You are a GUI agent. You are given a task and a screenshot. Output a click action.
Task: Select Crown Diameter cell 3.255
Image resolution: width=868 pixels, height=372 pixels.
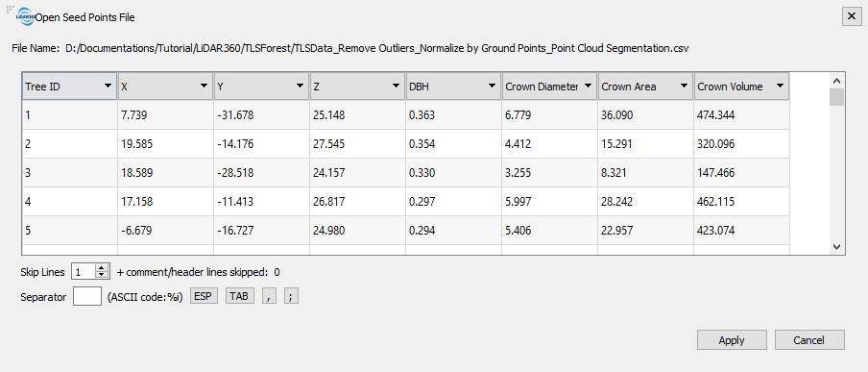[549, 172]
